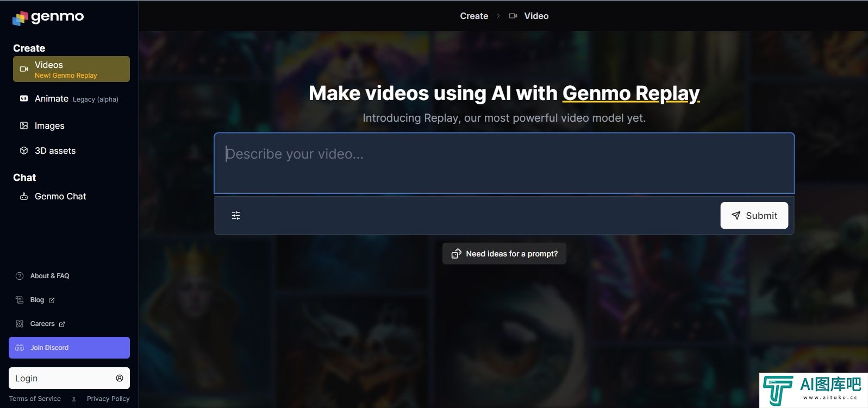Click the question mark icon for About & FAQ
The height and width of the screenshot is (408, 868).
click(20, 276)
